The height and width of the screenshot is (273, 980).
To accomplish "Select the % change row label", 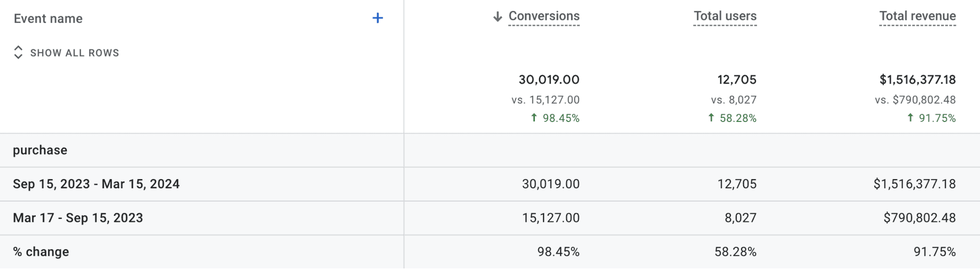I will 41,252.
